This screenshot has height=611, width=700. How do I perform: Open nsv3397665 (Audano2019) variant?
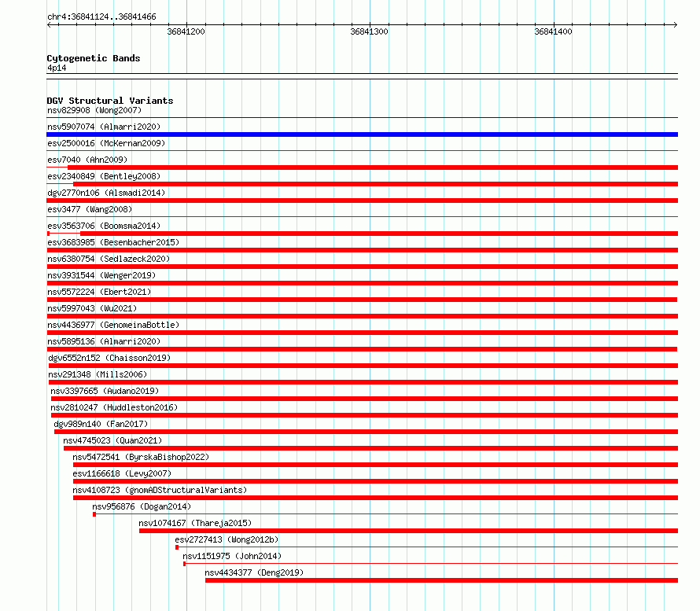point(105,391)
